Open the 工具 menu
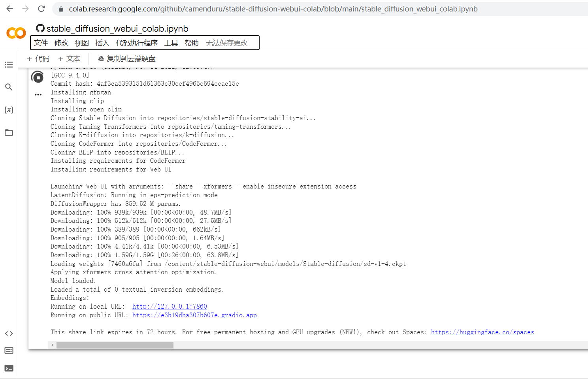 (171, 43)
